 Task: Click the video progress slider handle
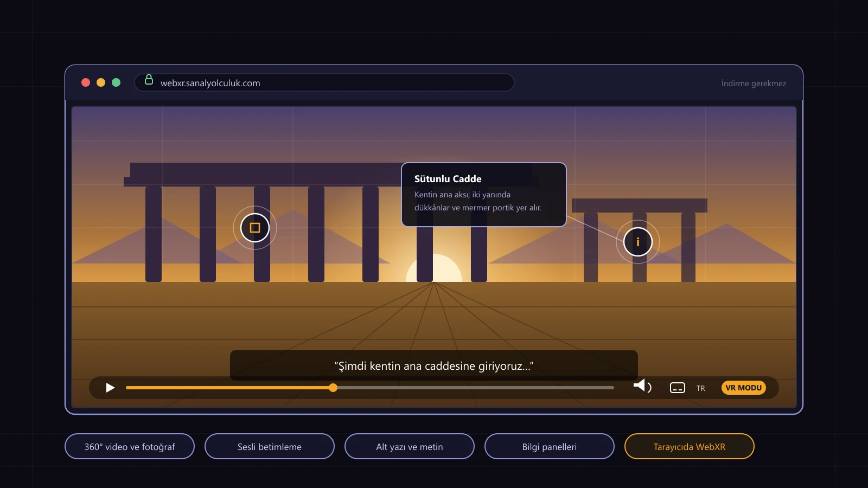(333, 388)
